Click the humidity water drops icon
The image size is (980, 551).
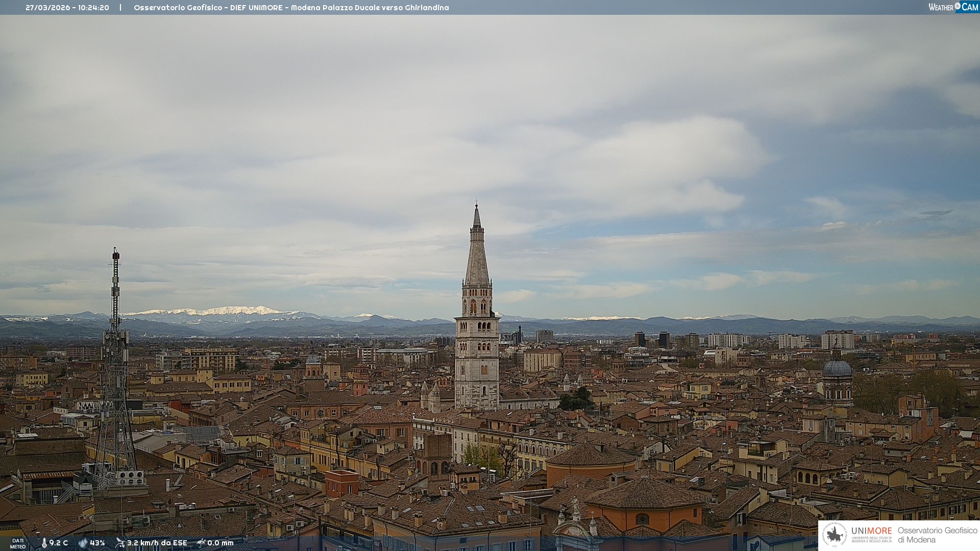[x=83, y=543]
